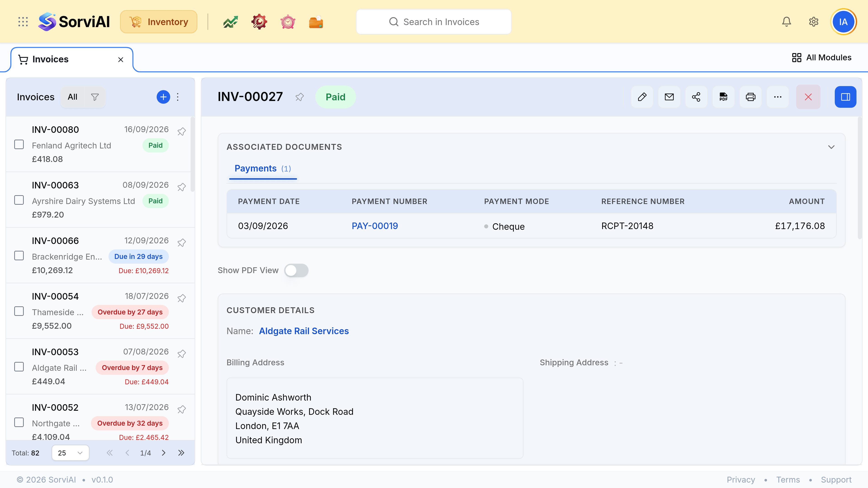Click the Paid status badge on INV-00027

[335, 97]
